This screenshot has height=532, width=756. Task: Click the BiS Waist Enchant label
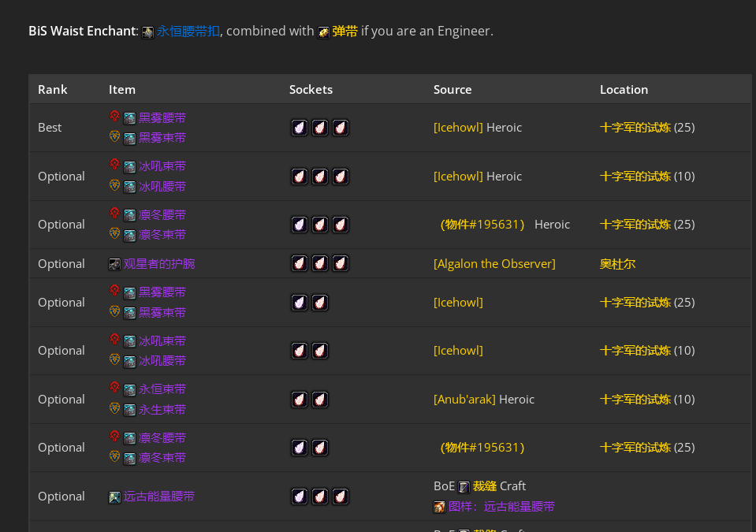84,32
